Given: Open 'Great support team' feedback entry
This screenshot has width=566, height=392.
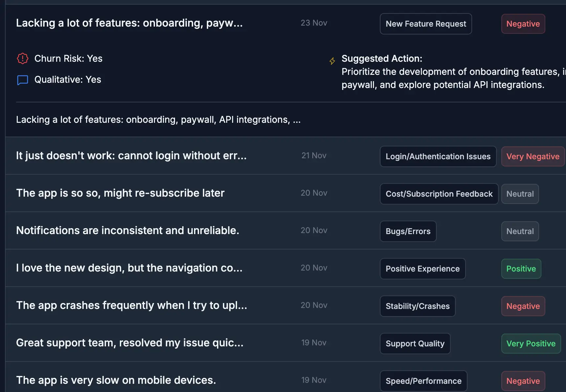Looking at the screenshot, I should click(x=130, y=343).
